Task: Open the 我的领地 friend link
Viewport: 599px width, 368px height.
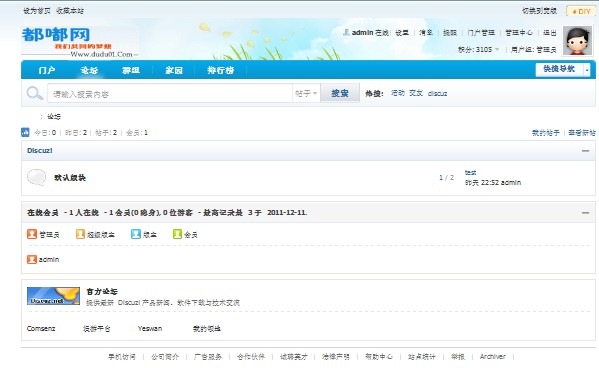Action: 207,328
